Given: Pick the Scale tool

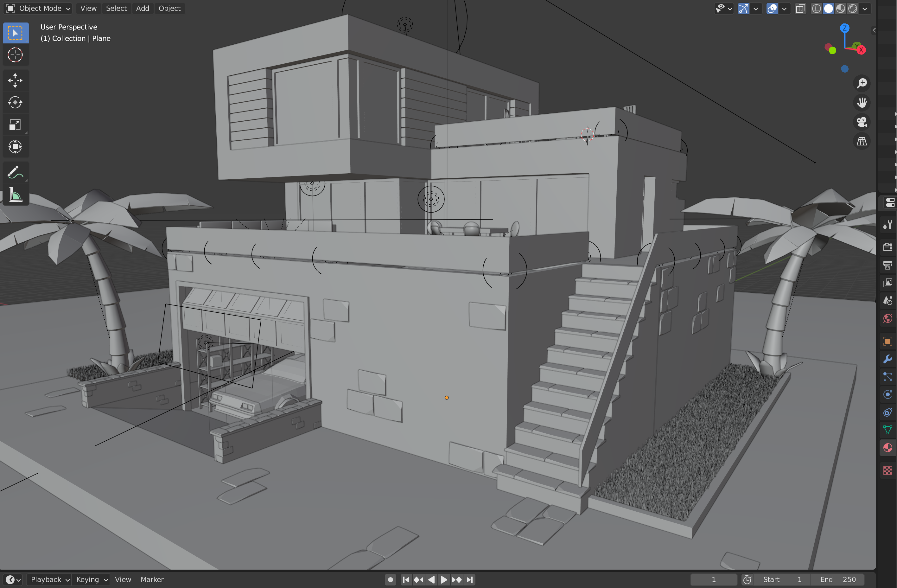Looking at the screenshot, I should [16, 125].
